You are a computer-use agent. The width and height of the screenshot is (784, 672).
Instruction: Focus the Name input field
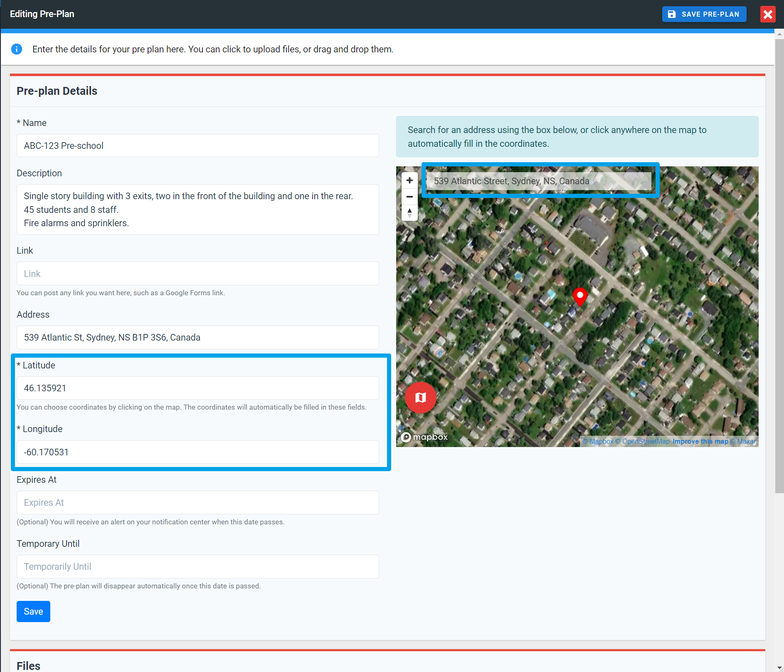tap(197, 146)
